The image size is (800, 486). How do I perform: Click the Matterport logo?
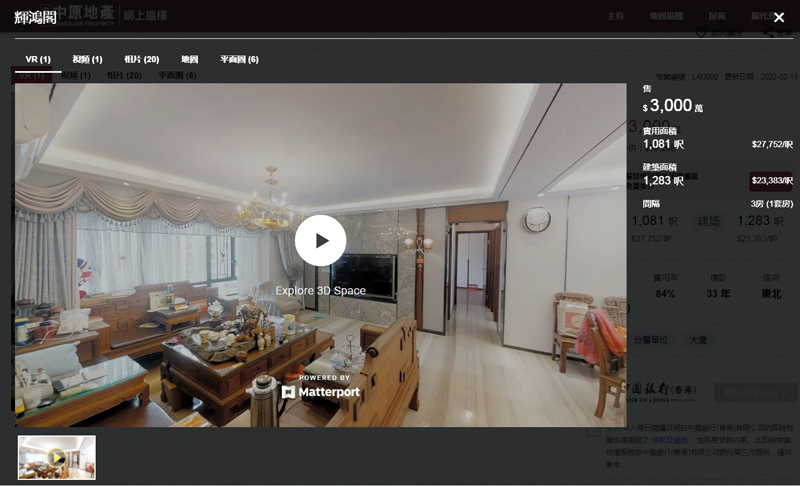click(x=321, y=392)
